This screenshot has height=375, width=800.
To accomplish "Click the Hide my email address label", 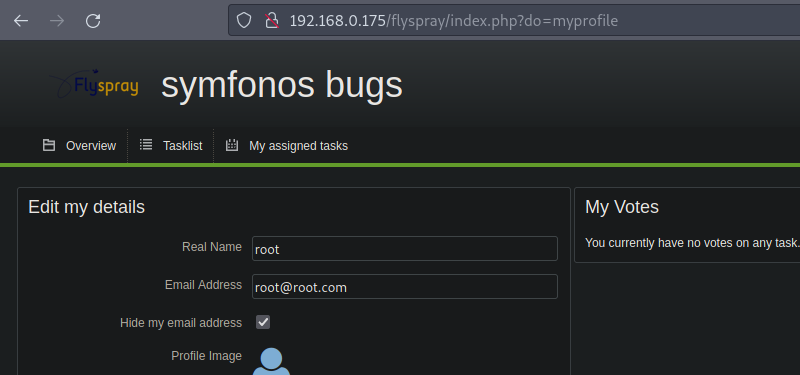I will [x=181, y=323].
